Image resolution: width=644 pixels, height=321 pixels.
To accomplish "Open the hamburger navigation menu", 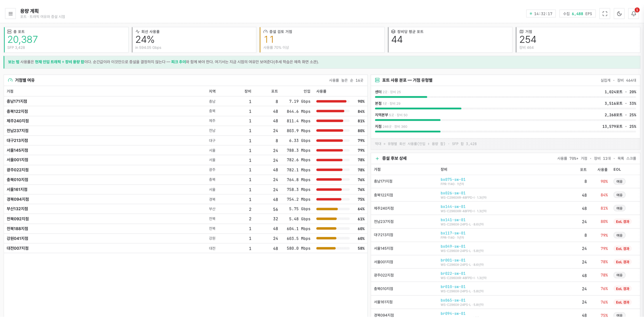I will (10, 14).
